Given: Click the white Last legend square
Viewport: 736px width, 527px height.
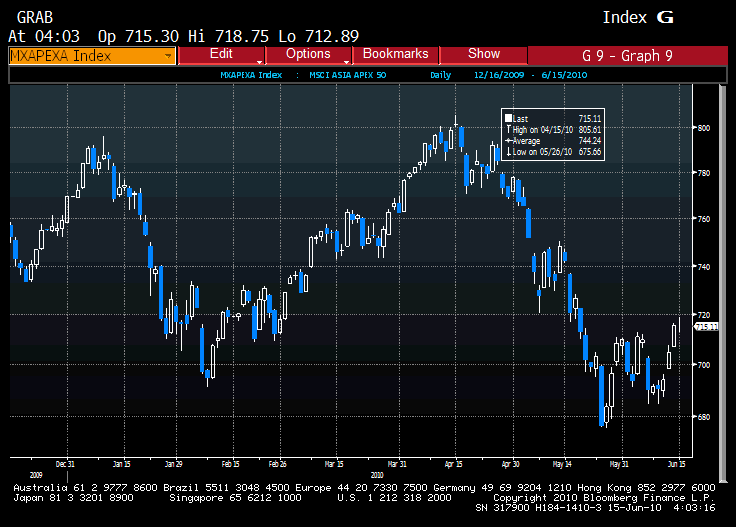Looking at the screenshot, I should click(x=508, y=119).
